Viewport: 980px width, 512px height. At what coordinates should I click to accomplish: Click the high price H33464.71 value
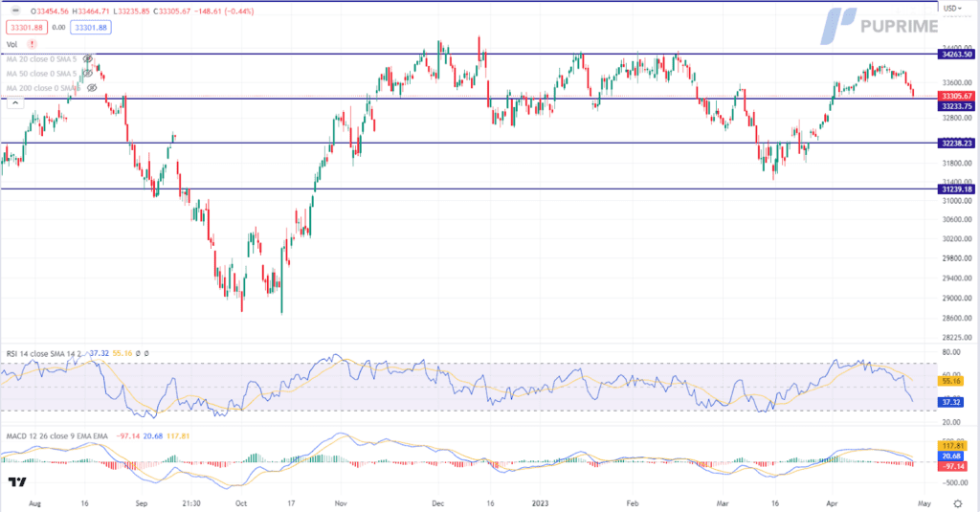(x=93, y=11)
